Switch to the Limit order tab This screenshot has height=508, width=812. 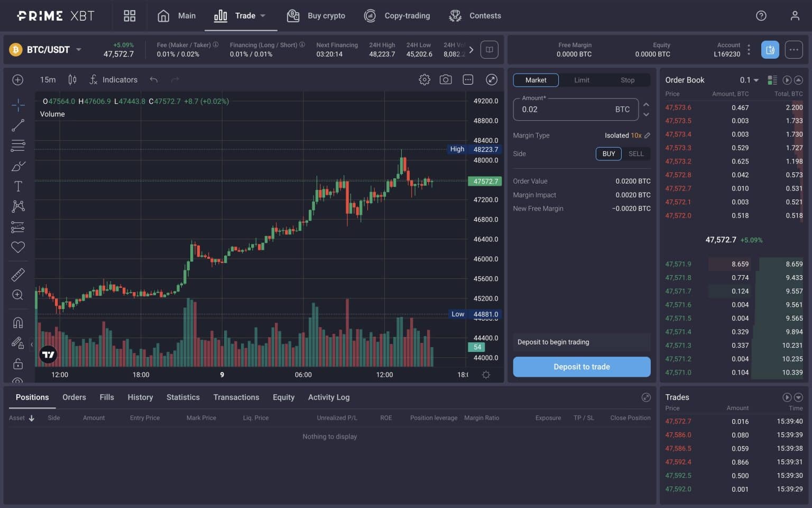pos(582,80)
